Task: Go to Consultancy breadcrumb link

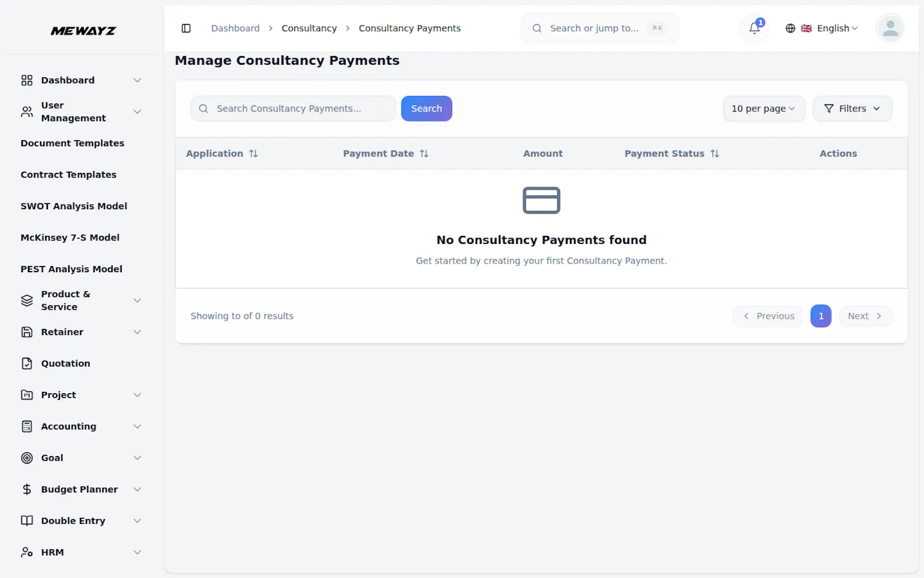Action: pos(309,28)
